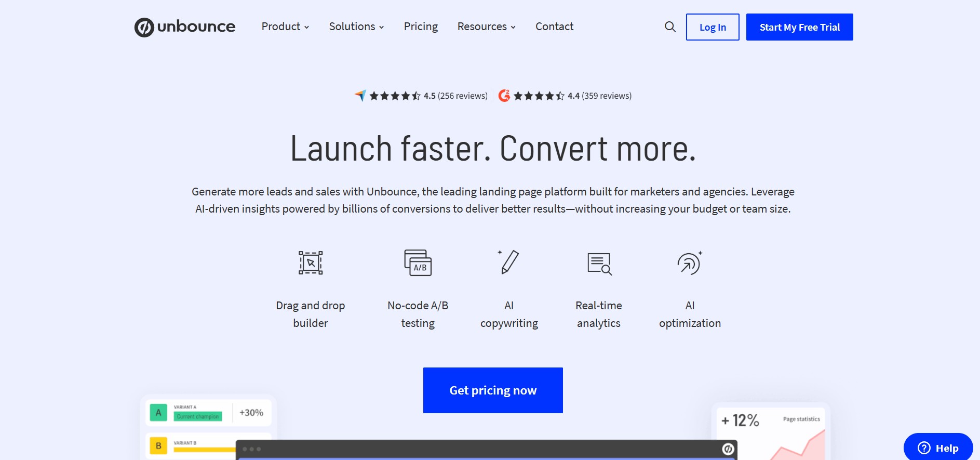The image size is (980, 460).
Task: Click the Unbounce logo
Action: 185,27
